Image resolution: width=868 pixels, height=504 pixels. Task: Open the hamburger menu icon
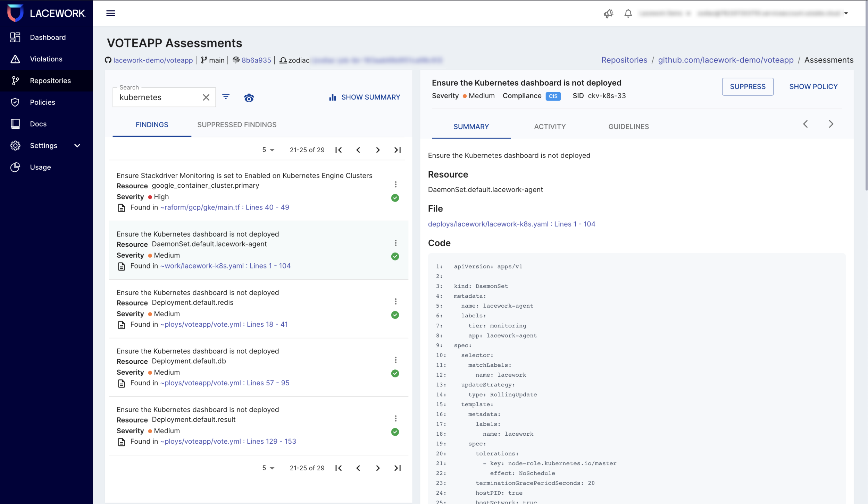(110, 13)
